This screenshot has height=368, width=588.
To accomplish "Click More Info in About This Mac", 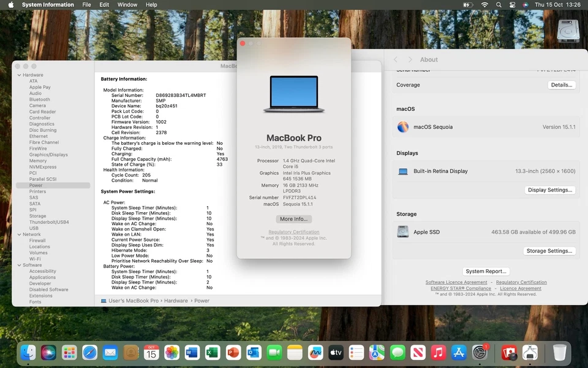I will tap(293, 219).
